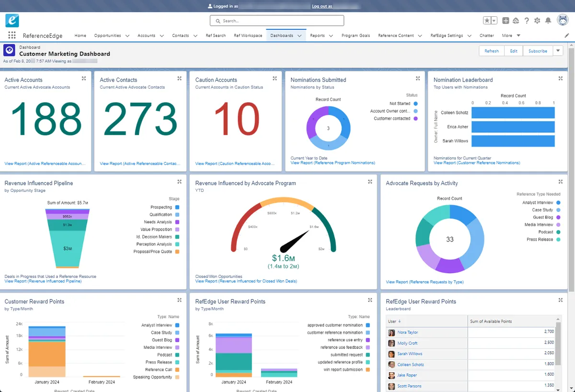Open the Setup gear icon

point(537,21)
